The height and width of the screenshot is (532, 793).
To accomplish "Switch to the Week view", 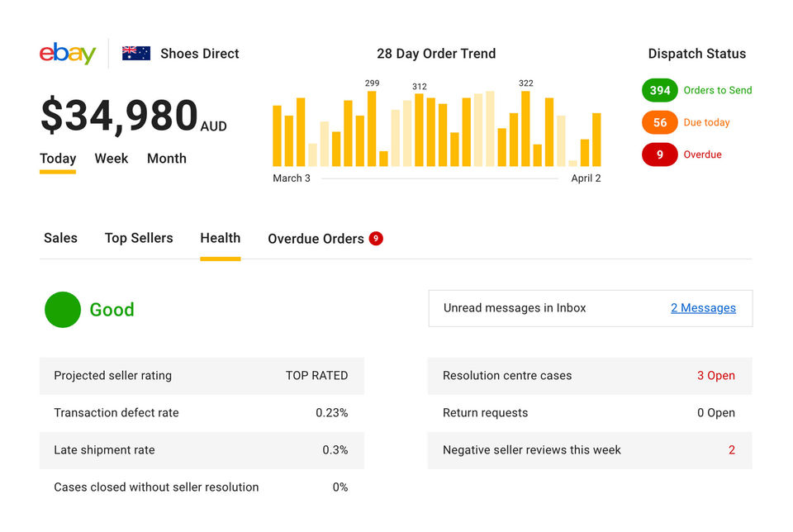I will tap(112, 159).
